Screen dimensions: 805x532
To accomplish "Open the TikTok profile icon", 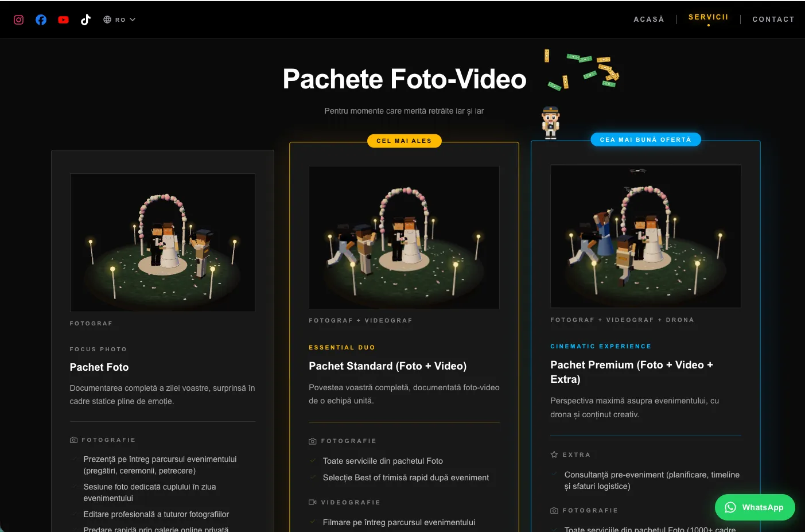I will [x=85, y=20].
